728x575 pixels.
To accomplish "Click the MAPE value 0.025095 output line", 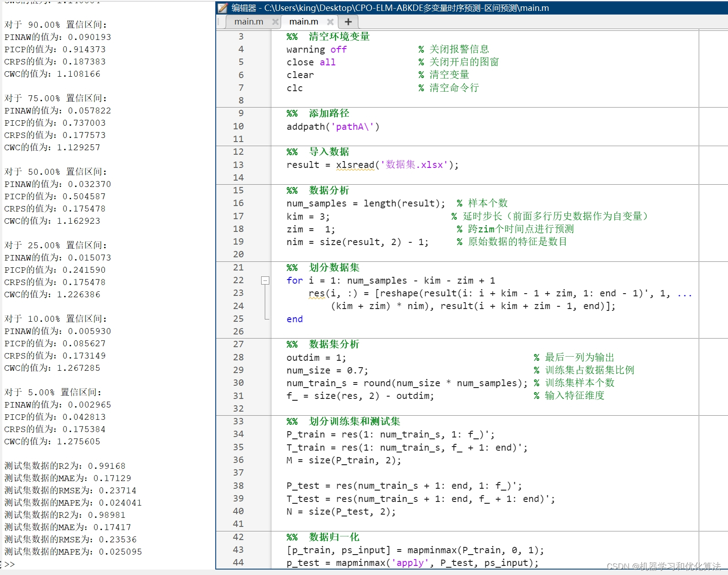I will (x=73, y=551).
